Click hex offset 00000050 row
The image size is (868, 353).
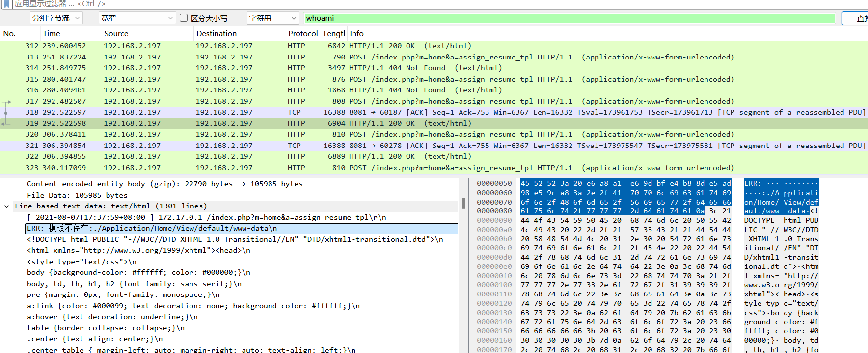(x=494, y=183)
